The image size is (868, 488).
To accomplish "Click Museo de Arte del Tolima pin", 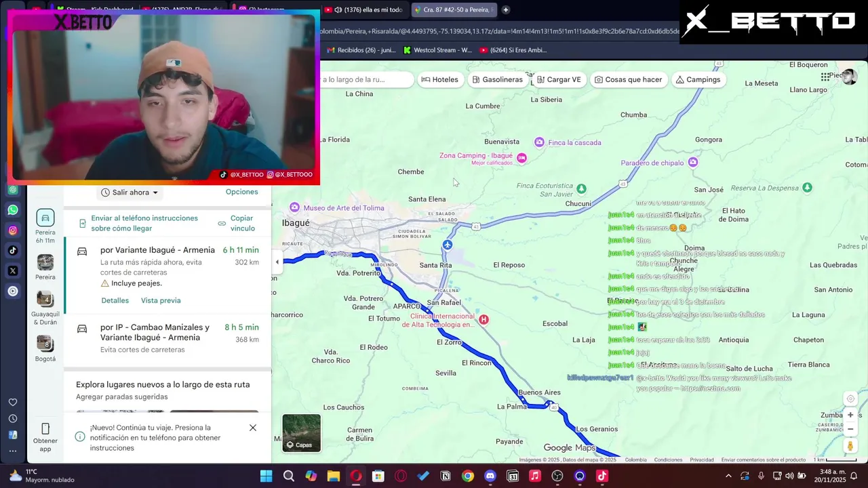I will pos(294,207).
